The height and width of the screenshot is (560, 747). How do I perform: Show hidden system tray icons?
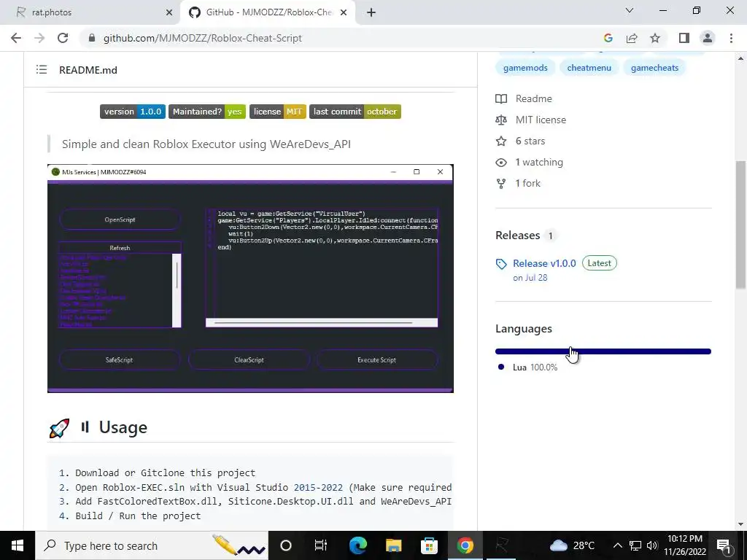coord(617,545)
